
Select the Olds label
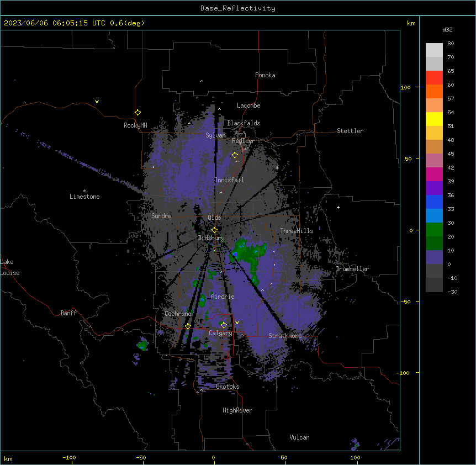(x=214, y=218)
